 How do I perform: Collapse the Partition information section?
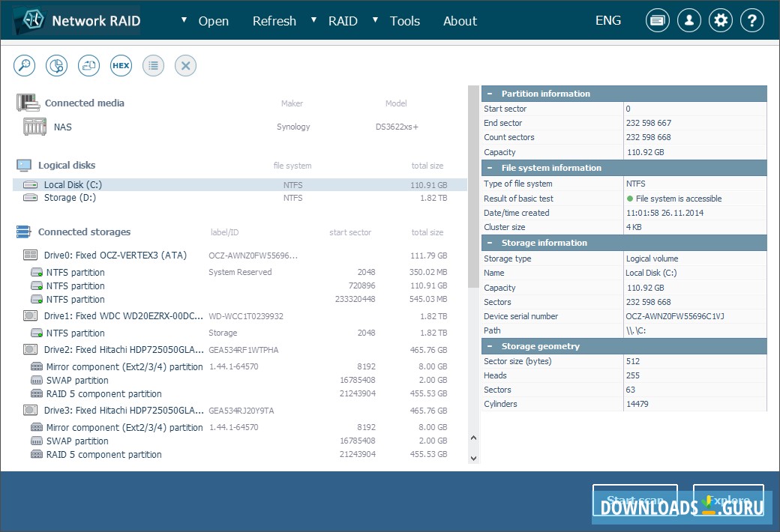click(x=490, y=94)
